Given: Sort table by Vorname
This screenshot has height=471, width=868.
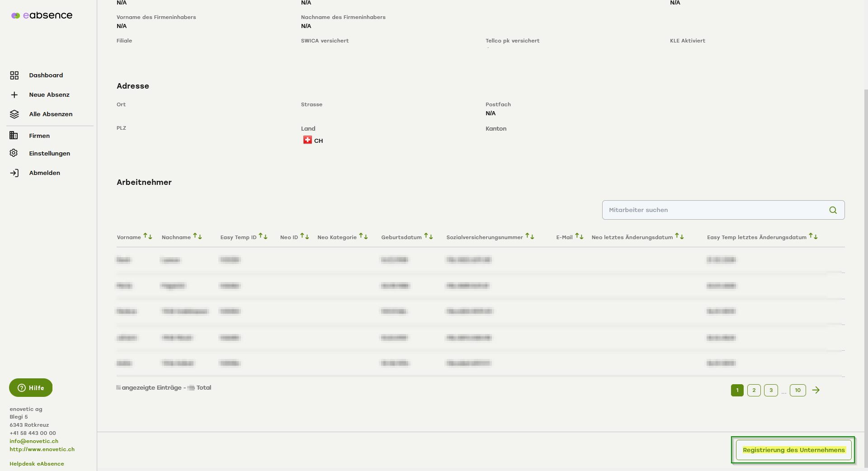Looking at the screenshot, I should click(147, 236).
